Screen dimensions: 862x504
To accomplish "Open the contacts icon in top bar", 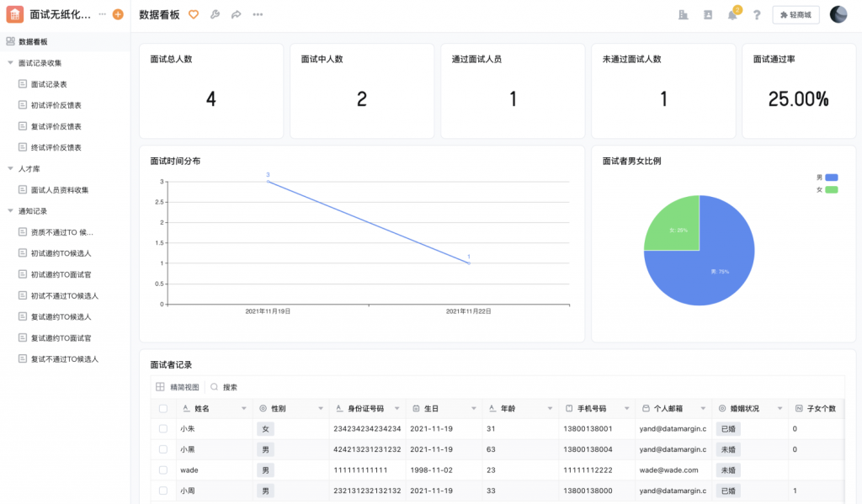I will [708, 14].
